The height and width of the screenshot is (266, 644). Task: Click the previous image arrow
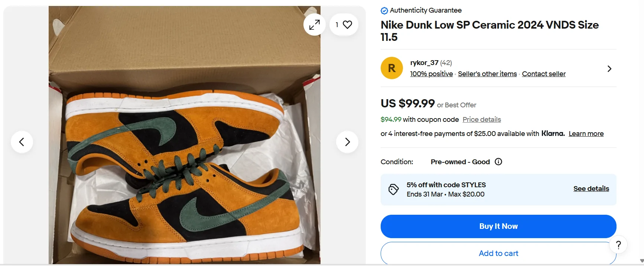click(22, 142)
